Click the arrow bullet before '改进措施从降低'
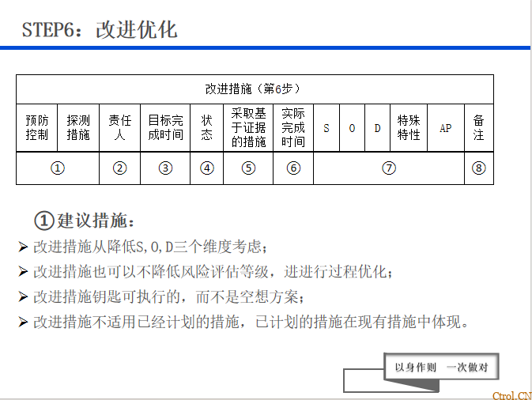The height and width of the screenshot is (400, 532). 23,247
